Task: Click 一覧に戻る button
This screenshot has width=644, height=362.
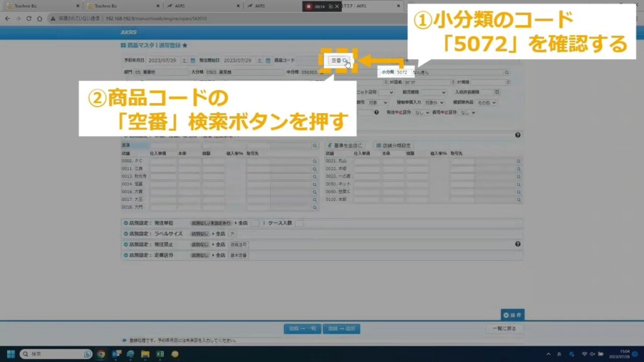Action: click(x=504, y=329)
